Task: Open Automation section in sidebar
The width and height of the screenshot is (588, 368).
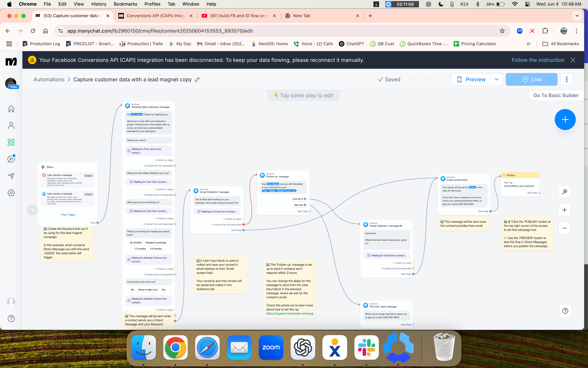Action: point(11,142)
